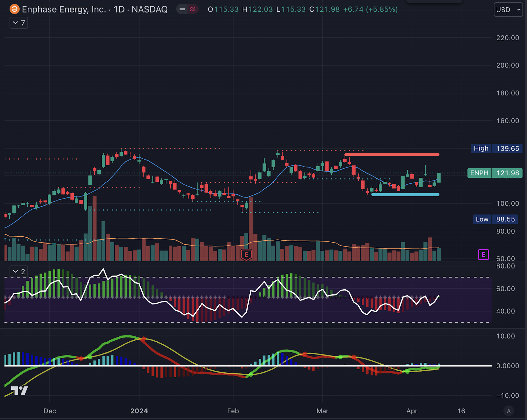
Task: Click the red earnings E marker in February
Action: pos(246,255)
